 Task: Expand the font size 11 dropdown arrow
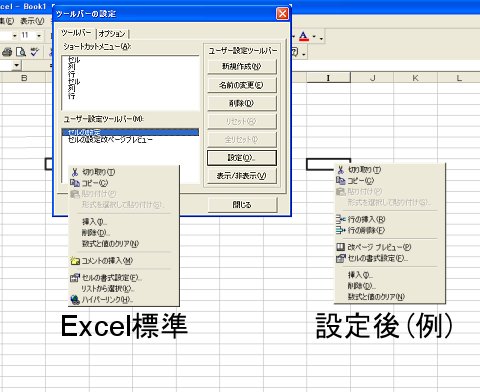tap(39, 36)
